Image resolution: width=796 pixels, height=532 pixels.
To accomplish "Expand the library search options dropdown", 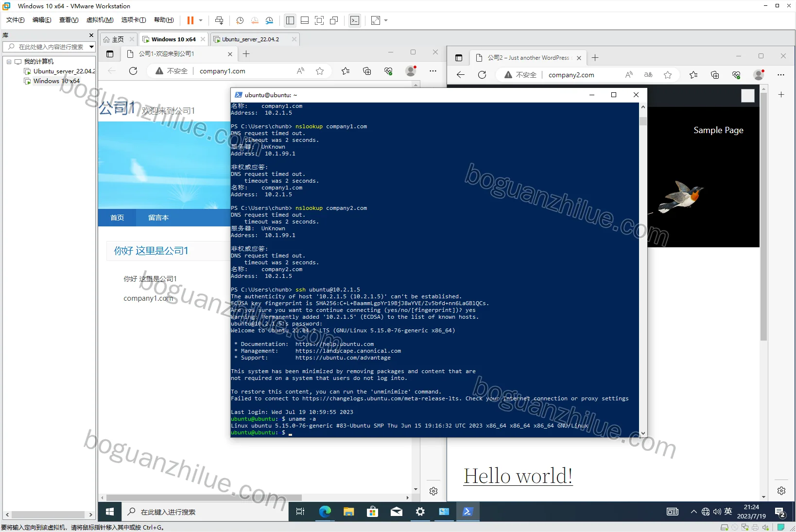I will click(91, 47).
